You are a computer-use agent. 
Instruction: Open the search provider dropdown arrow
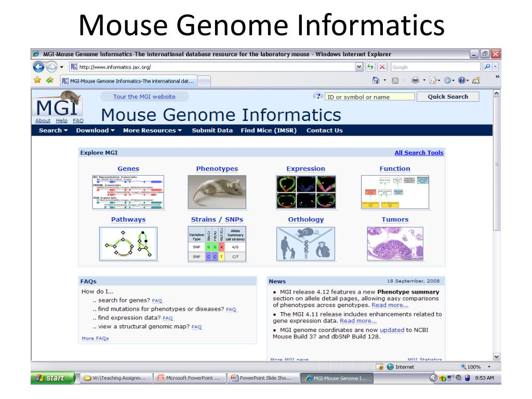[495, 67]
